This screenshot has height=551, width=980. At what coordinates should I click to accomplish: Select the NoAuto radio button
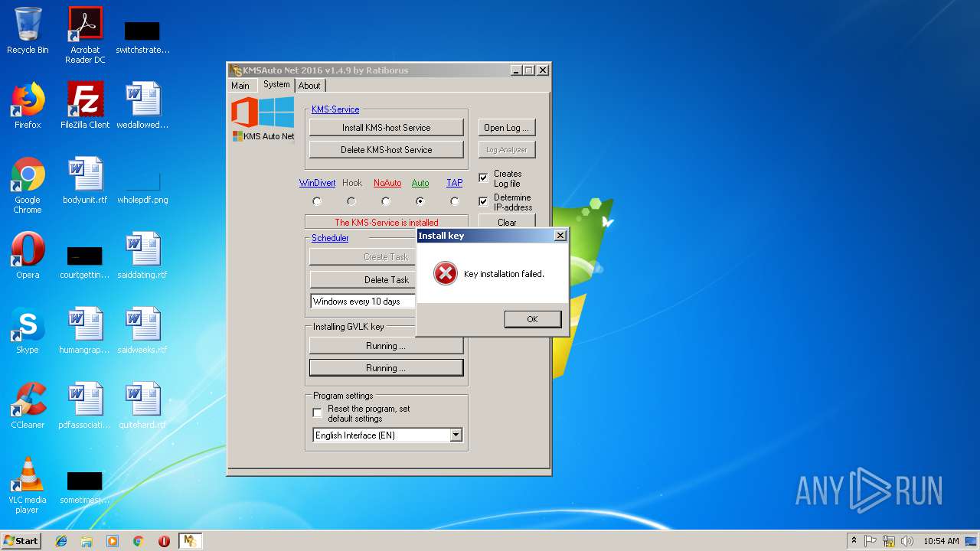[x=386, y=201]
